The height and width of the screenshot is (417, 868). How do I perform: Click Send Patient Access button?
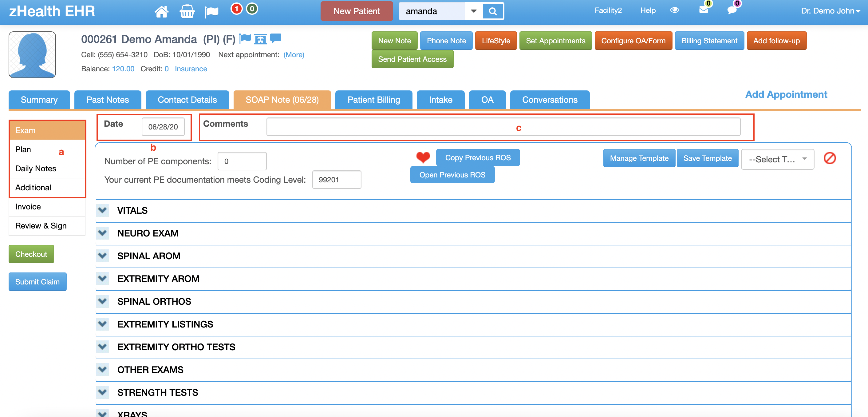click(412, 59)
